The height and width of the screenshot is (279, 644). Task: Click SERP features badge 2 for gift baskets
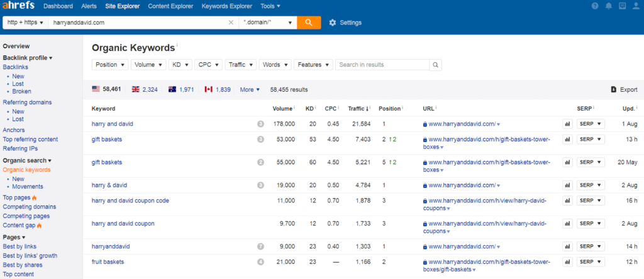260,162
